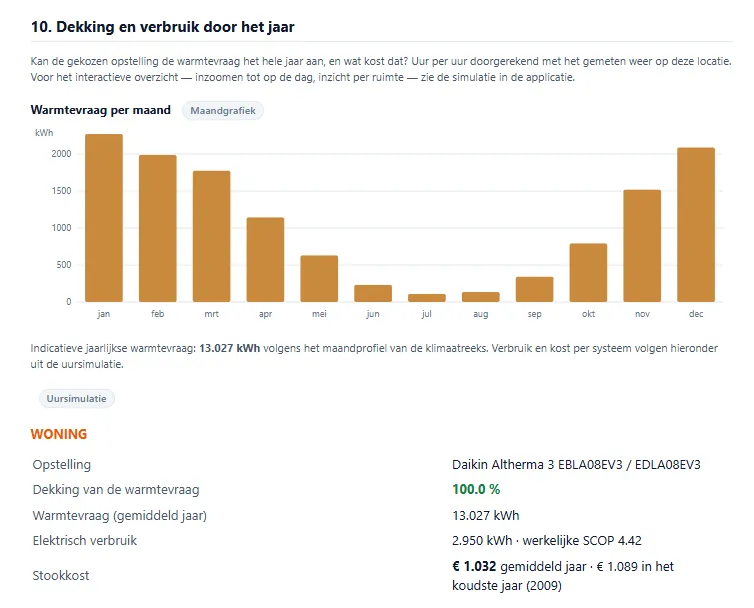Viewport: 754px width, 608px height.
Task: Select the okt bar in the chart
Action: coord(589,273)
